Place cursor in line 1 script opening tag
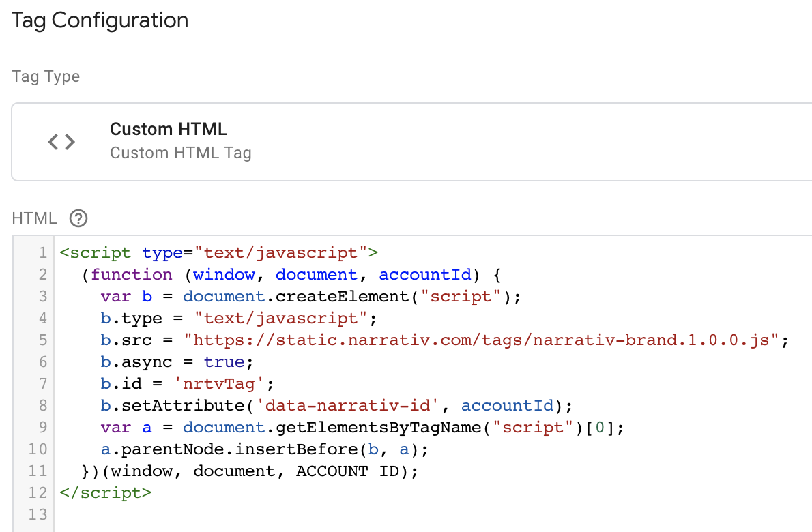The width and height of the screenshot is (812, 532). click(x=218, y=252)
